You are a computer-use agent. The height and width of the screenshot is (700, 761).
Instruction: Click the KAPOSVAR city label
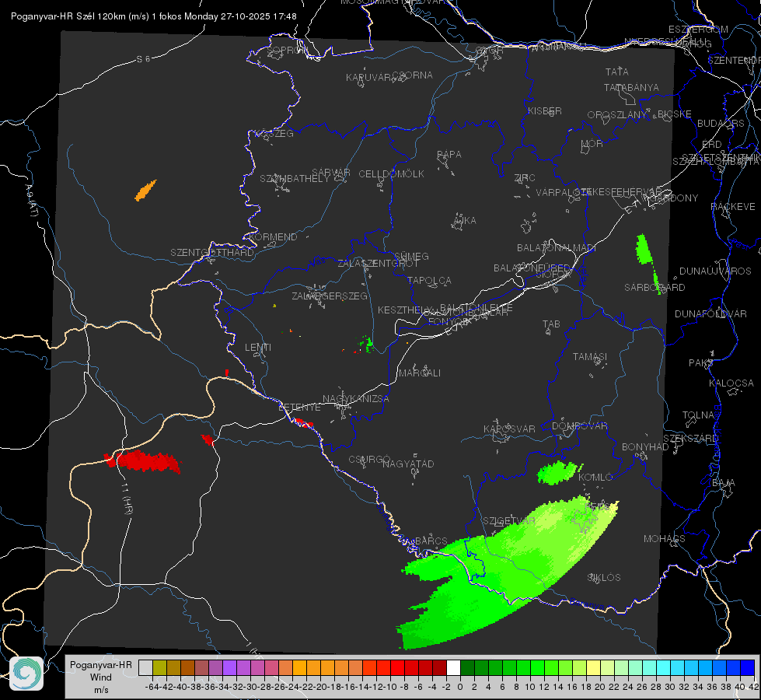(509, 429)
